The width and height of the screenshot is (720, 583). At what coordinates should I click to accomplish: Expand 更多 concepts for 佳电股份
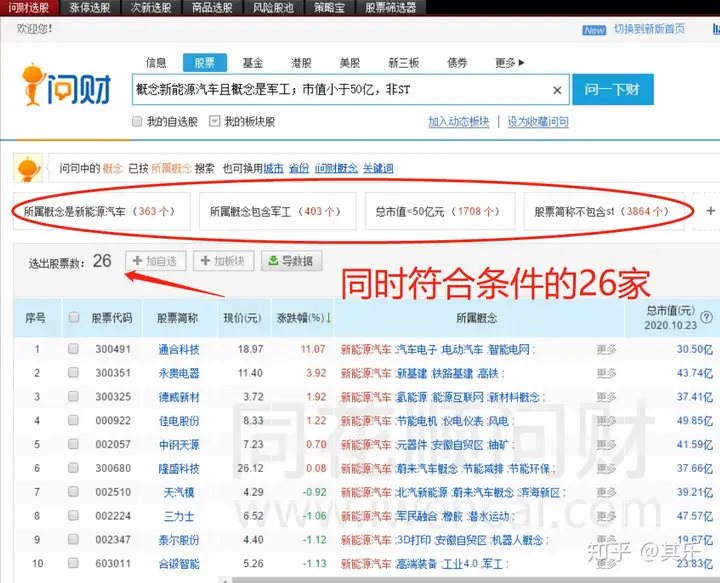tap(606, 421)
